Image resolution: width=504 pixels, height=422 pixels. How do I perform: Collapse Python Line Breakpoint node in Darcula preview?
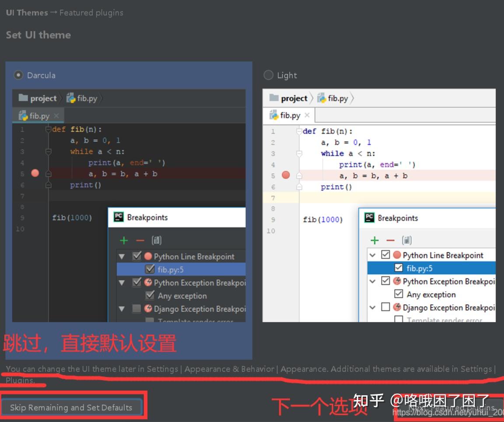(122, 257)
